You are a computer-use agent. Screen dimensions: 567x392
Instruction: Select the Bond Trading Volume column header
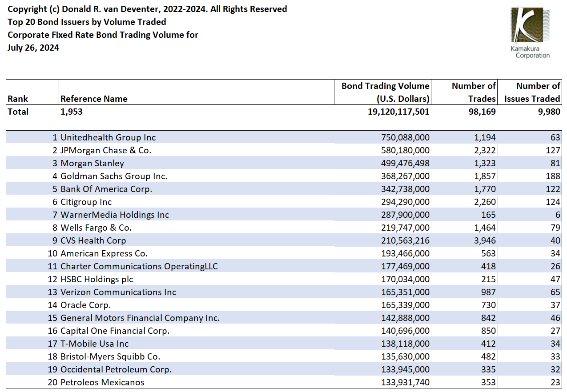[x=385, y=92]
